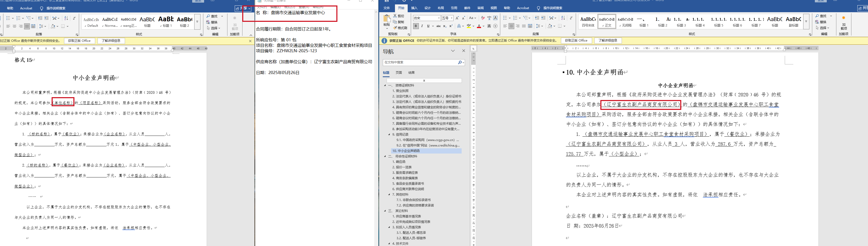Toggle Bold in right Word font group

click(416, 26)
